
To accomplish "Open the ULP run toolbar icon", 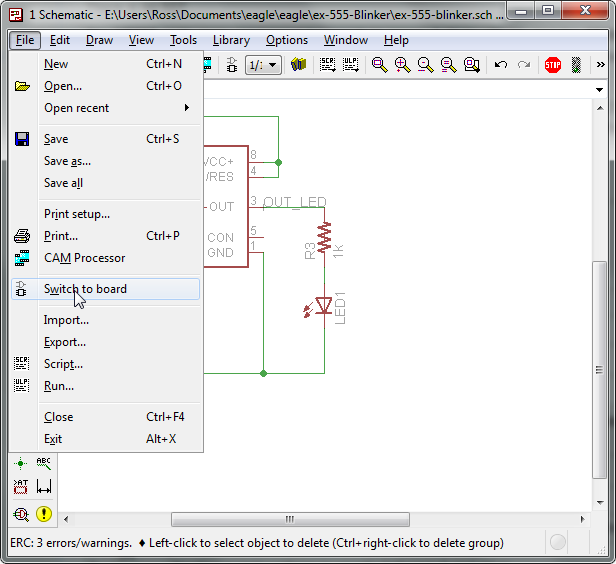I will coord(350,65).
